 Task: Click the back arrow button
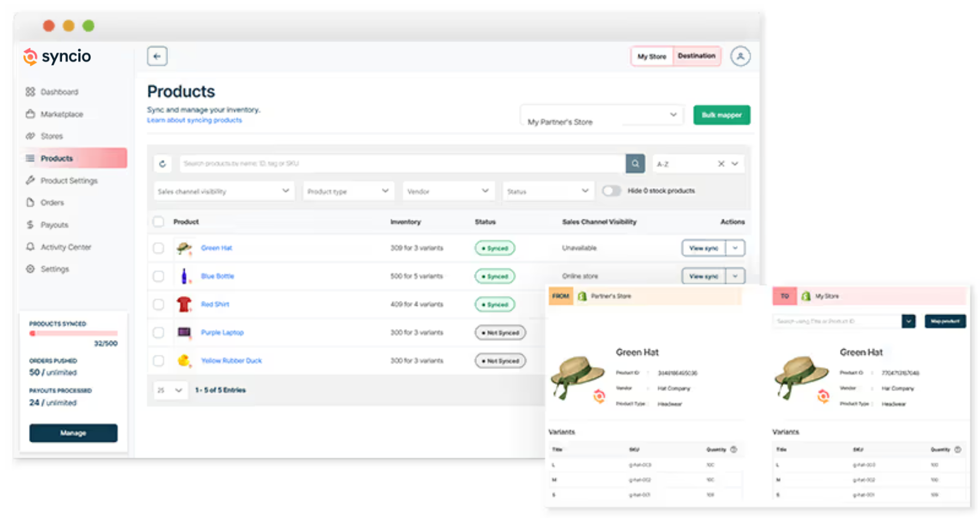tap(157, 56)
